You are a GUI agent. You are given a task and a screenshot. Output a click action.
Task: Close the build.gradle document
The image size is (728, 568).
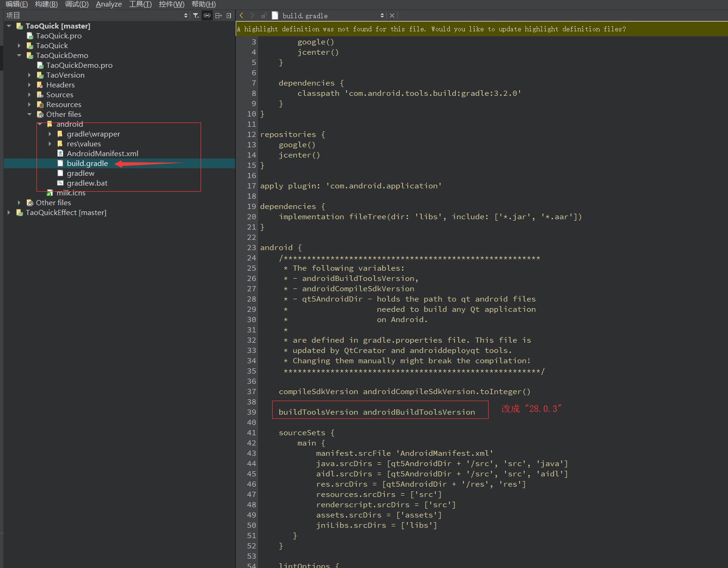click(x=392, y=15)
